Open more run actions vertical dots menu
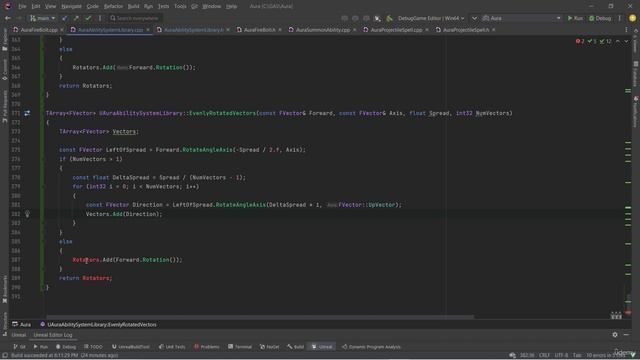Screen dimensions: 640x360 click(x=620, y=18)
